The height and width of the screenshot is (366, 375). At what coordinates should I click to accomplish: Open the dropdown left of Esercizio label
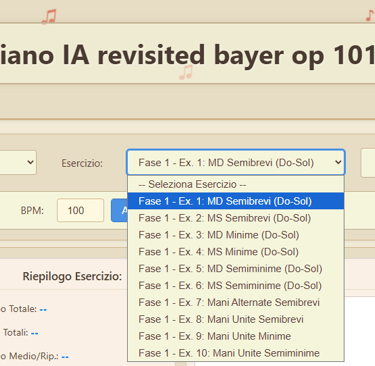click(18, 162)
